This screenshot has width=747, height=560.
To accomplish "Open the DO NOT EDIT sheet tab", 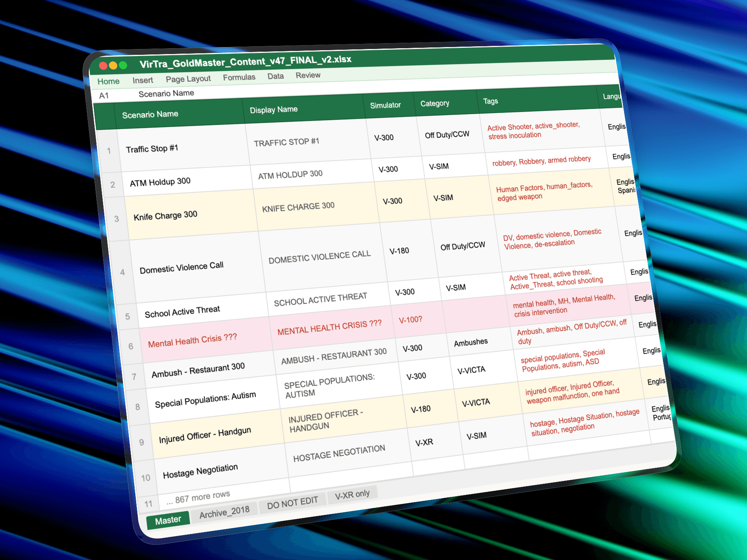I will (292, 503).
